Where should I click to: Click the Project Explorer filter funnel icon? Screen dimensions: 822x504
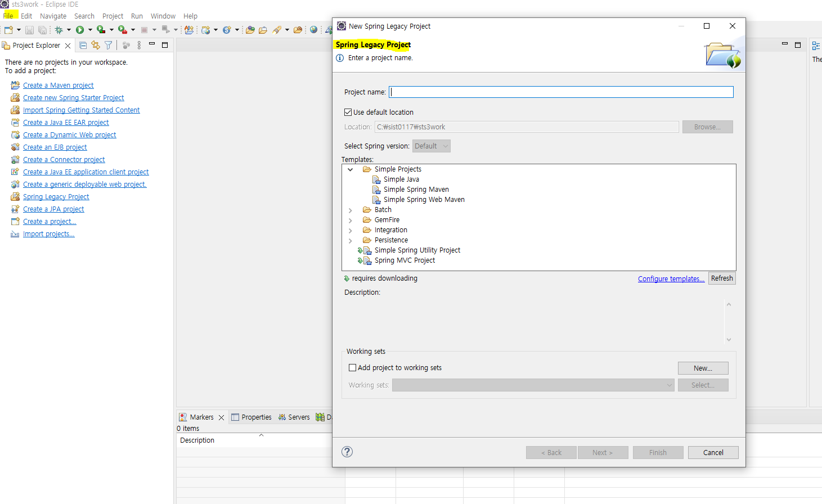tap(109, 45)
